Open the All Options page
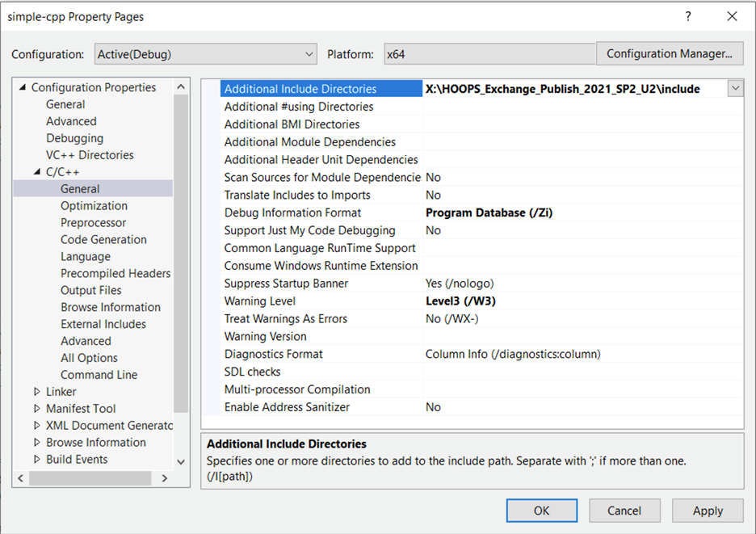756x534 pixels. (89, 358)
